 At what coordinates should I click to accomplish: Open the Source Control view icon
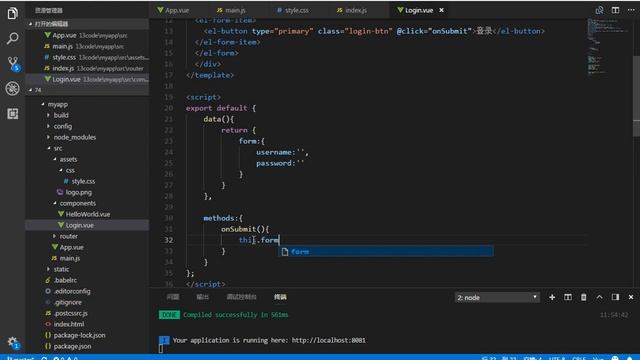(x=13, y=64)
